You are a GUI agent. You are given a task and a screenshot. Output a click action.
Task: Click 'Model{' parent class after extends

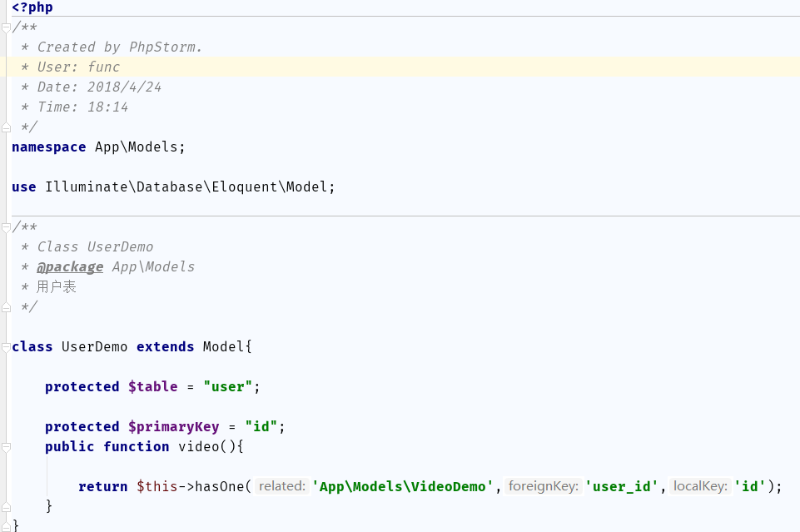tap(227, 347)
